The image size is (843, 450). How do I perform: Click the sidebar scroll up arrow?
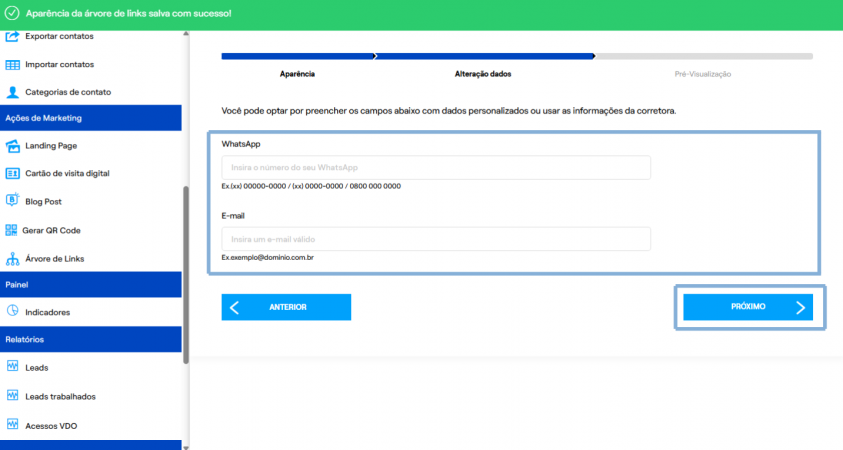(186, 34)
